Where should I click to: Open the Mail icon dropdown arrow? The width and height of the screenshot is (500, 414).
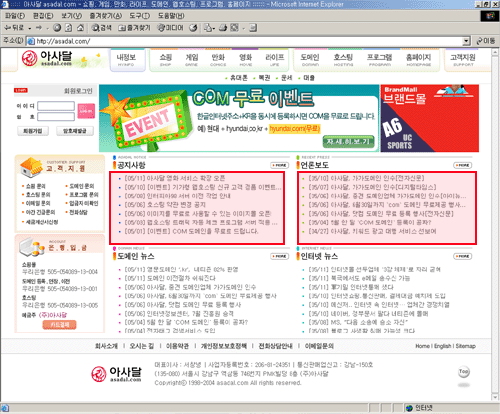214,28
